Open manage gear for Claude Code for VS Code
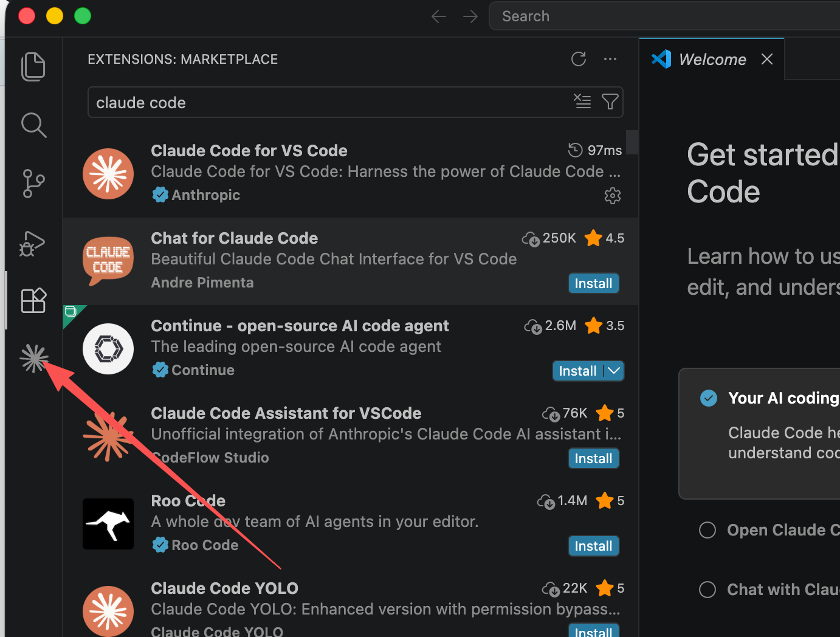Screen dimensions: 840x637 (x=612, y=196)
